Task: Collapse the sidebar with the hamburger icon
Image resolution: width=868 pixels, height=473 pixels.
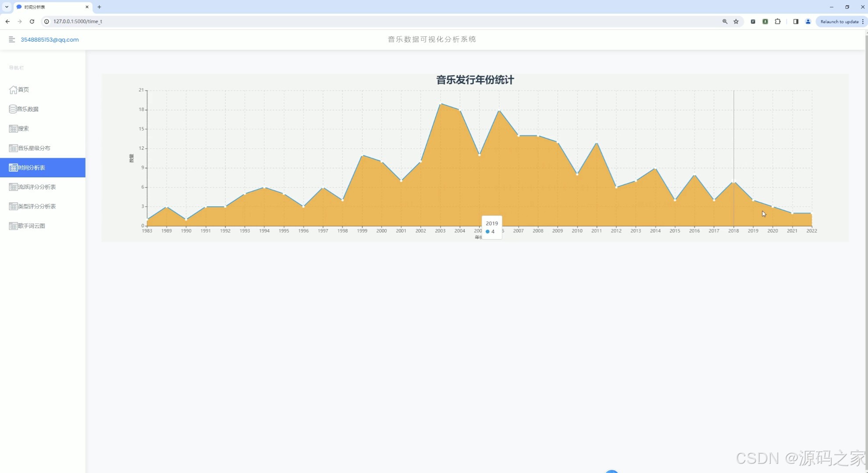Action: point(11,39)
